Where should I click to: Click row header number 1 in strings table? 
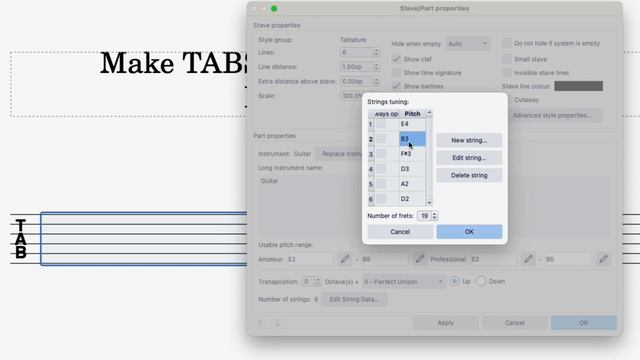[371, 124]
